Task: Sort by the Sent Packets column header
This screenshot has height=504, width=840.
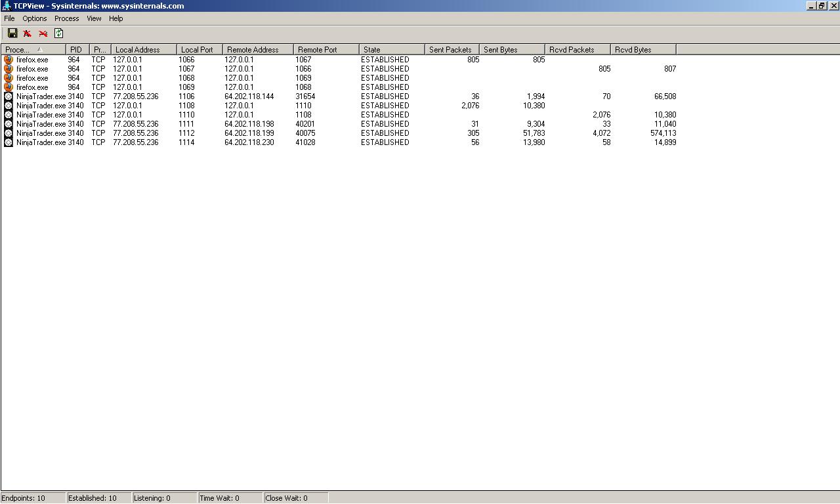Action: [x=452, y=50]
